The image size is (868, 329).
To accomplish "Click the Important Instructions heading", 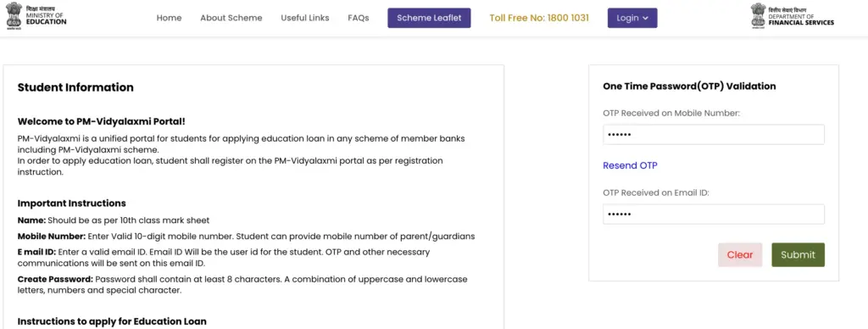I will point(71,204).
